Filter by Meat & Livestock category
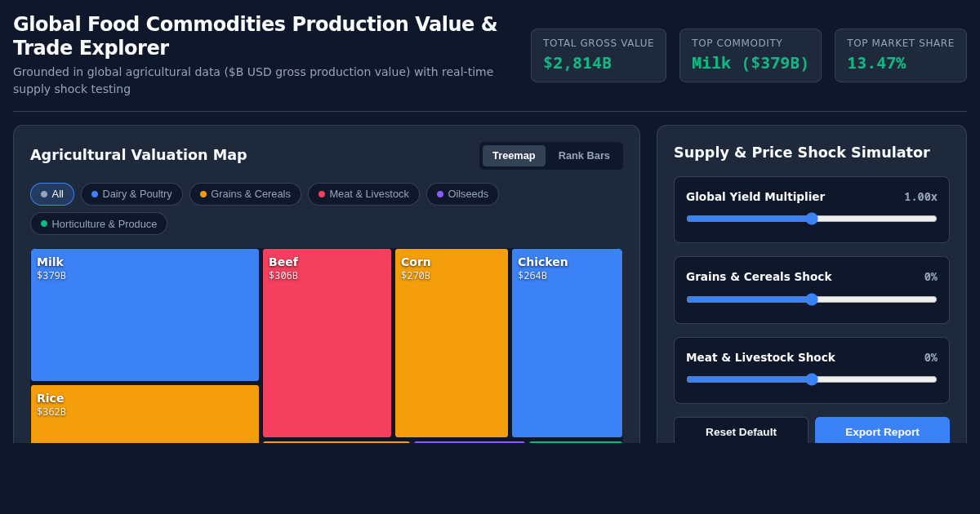Screen dimensions: 980x514 coord(363,194)
